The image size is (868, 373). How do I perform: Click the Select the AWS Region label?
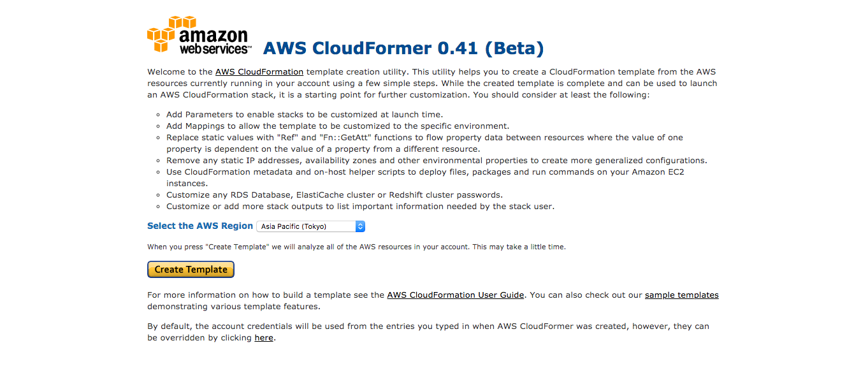click(199, 226)
